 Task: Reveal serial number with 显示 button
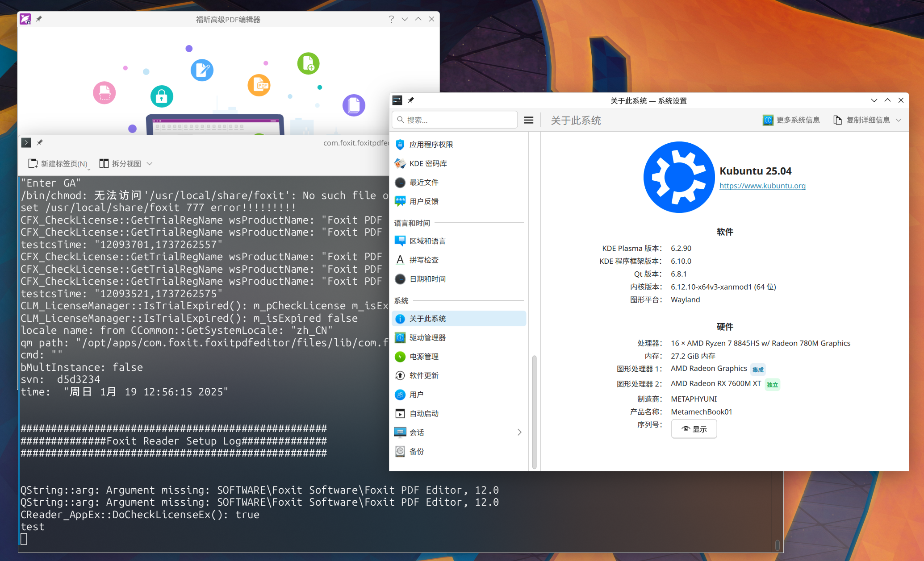[x=694, y=429]
